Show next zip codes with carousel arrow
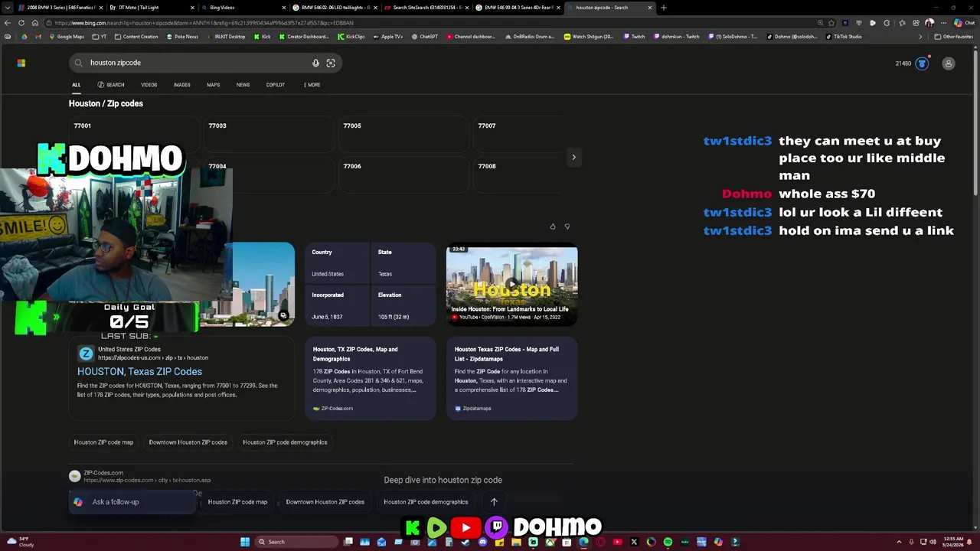This screenshot has width=980, height=551. 573,157
